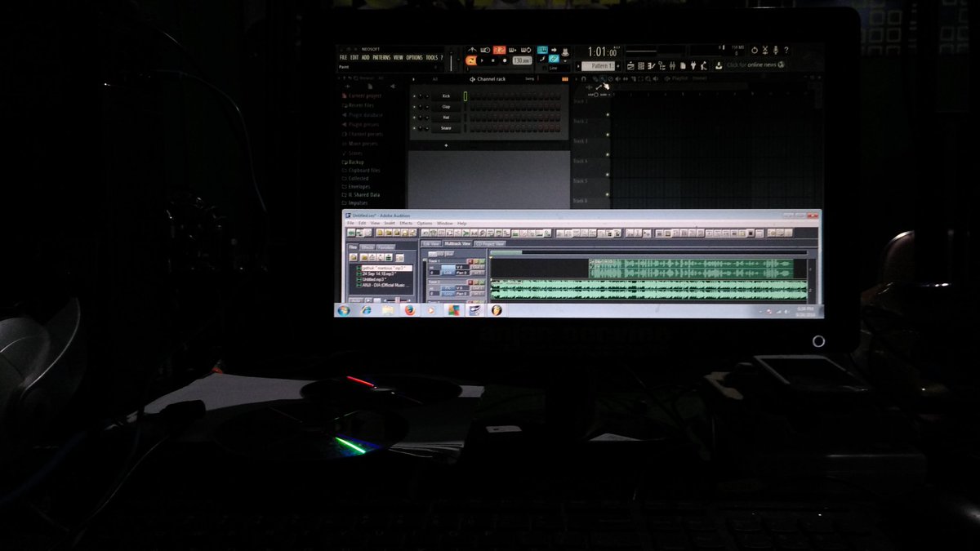Open Channel rack All filter dropdown
Viewport: 980px width, 551px height.
434,79
